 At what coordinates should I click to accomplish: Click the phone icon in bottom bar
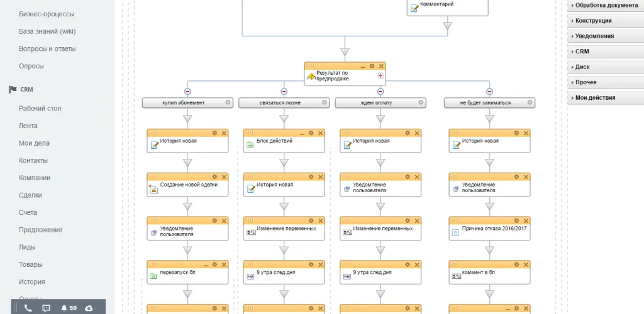(x=28, y=308)
